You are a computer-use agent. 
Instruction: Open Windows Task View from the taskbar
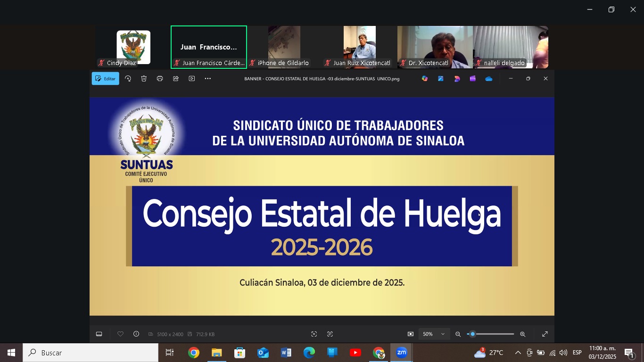click(x=170, y=353)
